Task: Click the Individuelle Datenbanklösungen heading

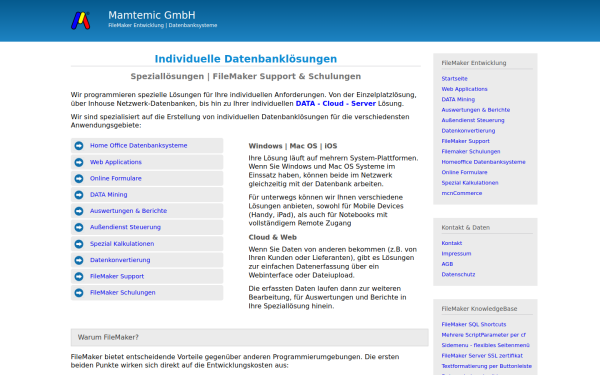Action: point(246,59)
